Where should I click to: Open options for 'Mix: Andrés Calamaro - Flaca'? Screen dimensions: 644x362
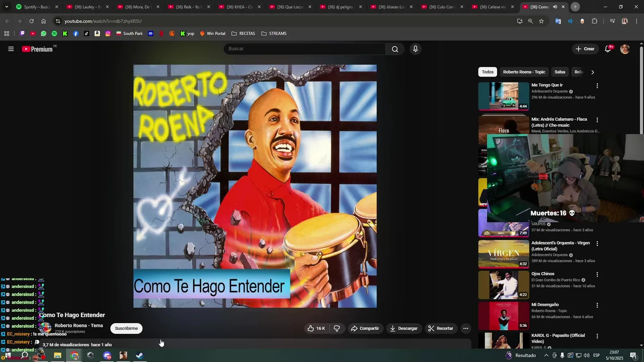(597, 120)
